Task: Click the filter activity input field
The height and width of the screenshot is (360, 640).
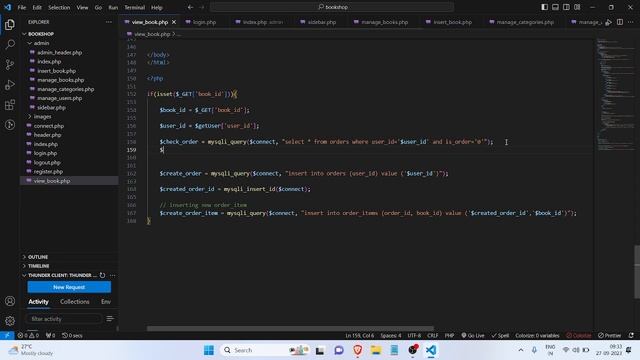Action: [x=64, y=319]
